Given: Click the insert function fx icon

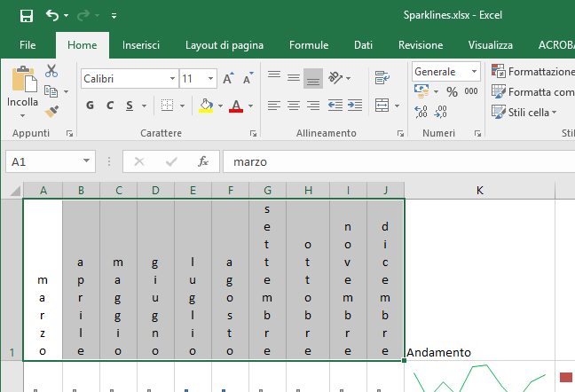Looking at the screenshot, I should [x=202, y=161].
